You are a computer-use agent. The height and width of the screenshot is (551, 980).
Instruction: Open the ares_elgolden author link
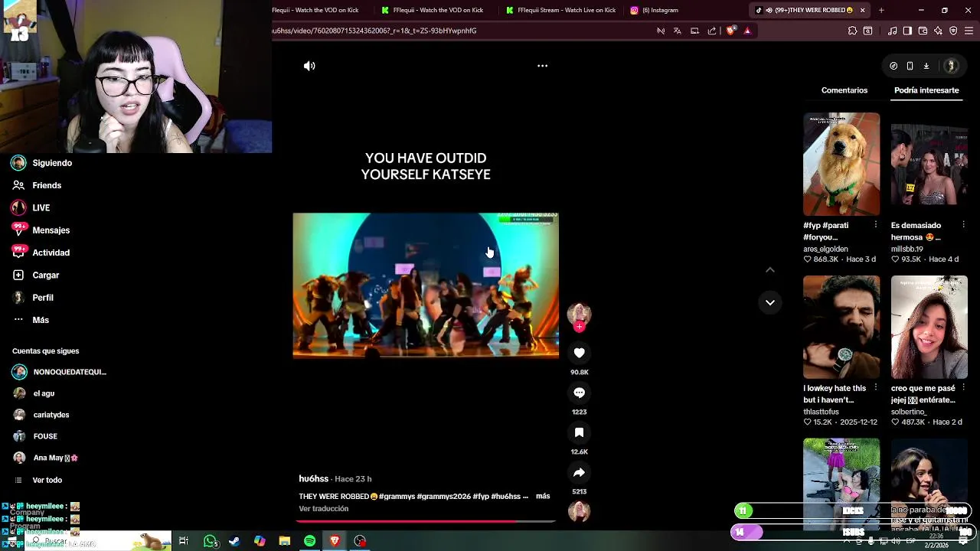point(825,249)
